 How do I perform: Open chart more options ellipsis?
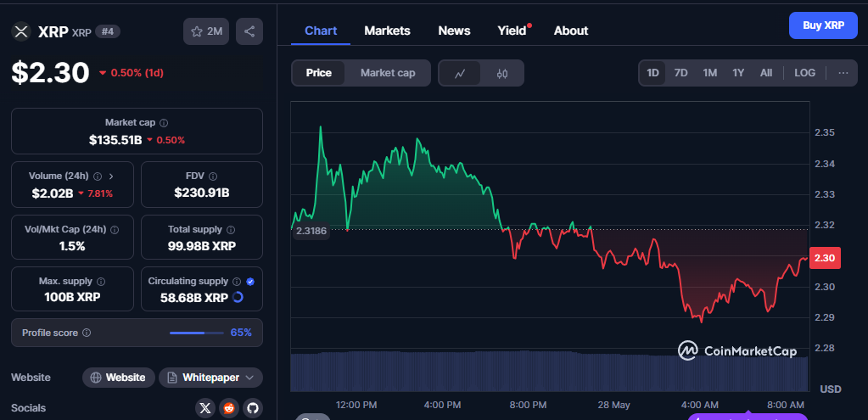[843, 73]
